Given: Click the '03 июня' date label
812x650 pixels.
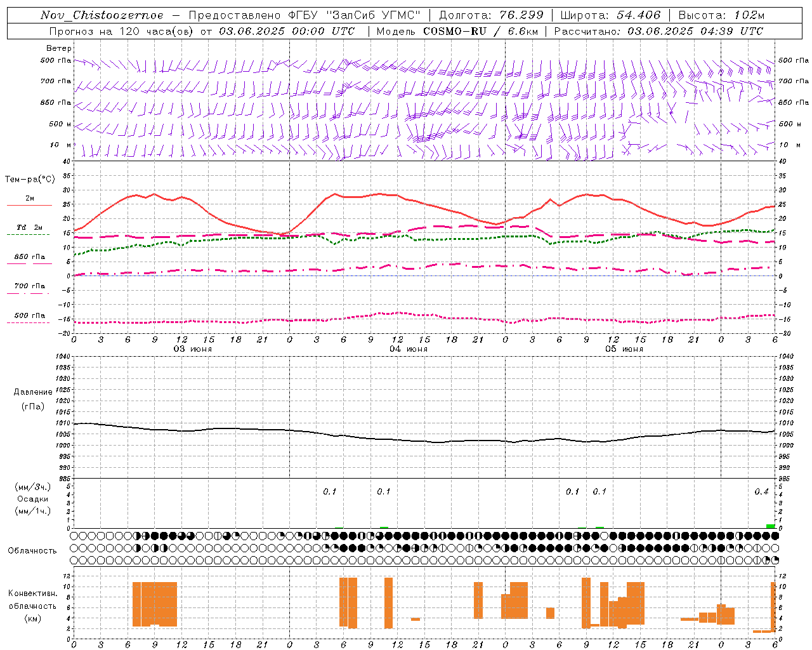Looking at the screenshot, I should click(193, 349).
